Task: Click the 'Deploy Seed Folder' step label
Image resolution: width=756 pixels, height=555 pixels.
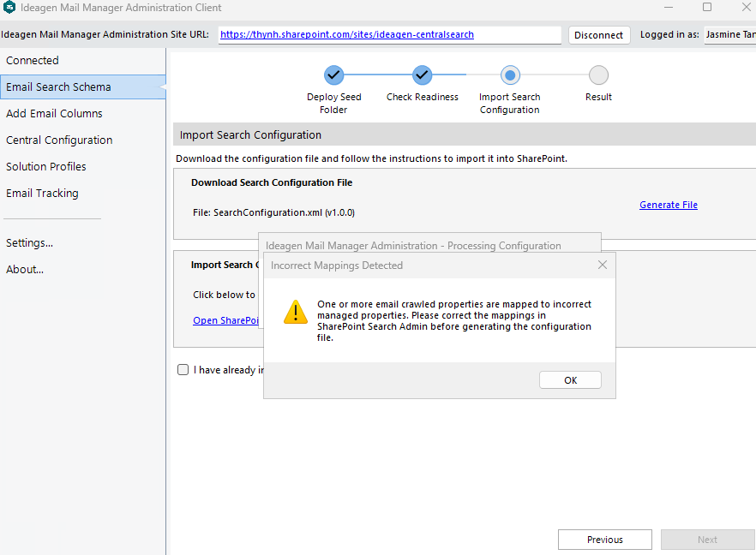Action: pos(333,103)
